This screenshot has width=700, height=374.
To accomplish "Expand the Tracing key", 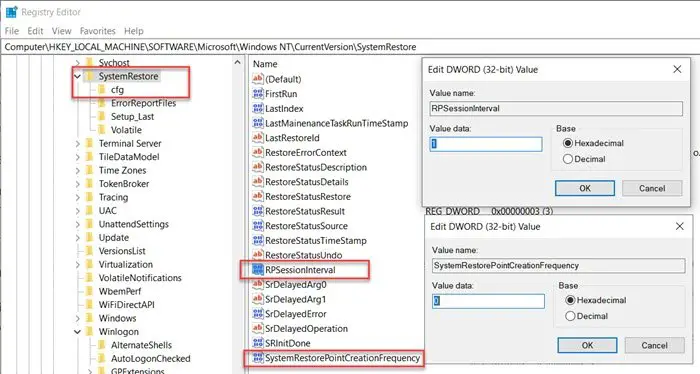I will (77, 197).
